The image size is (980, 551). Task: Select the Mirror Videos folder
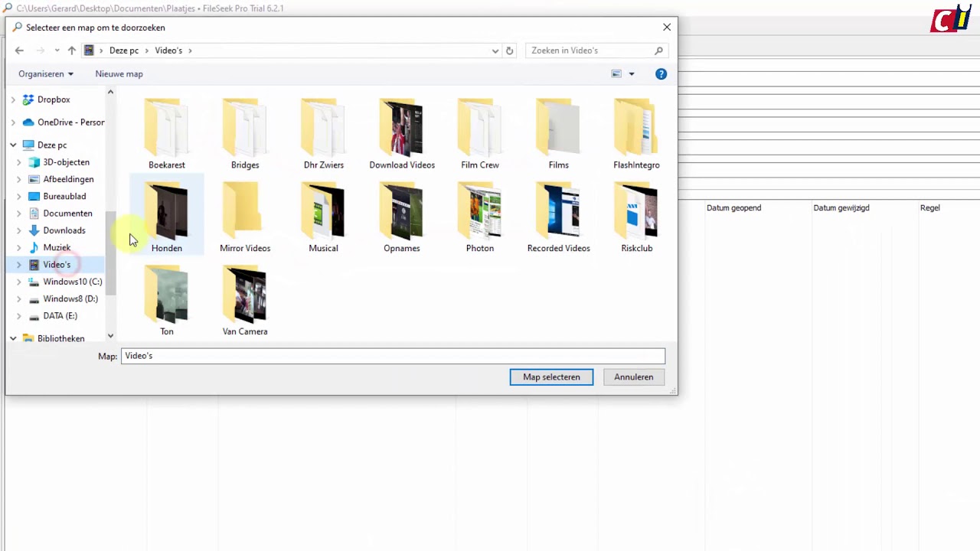(245, 217)
